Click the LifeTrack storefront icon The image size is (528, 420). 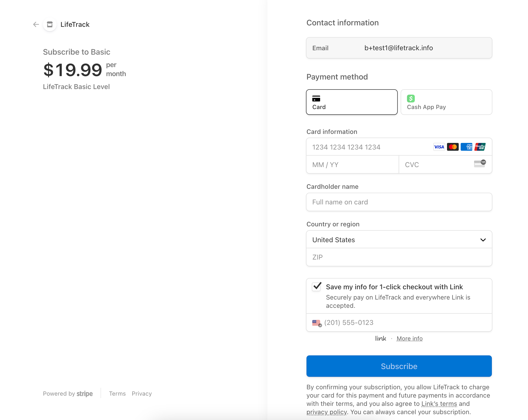(50, 24)
